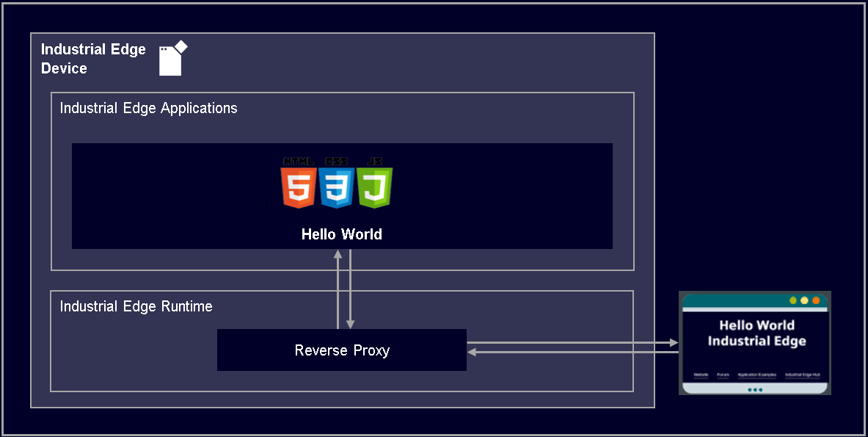Viewport: 868px width, 437px height.
Task: Click the orange dot in browser mockup
Action: click(816, 300)
